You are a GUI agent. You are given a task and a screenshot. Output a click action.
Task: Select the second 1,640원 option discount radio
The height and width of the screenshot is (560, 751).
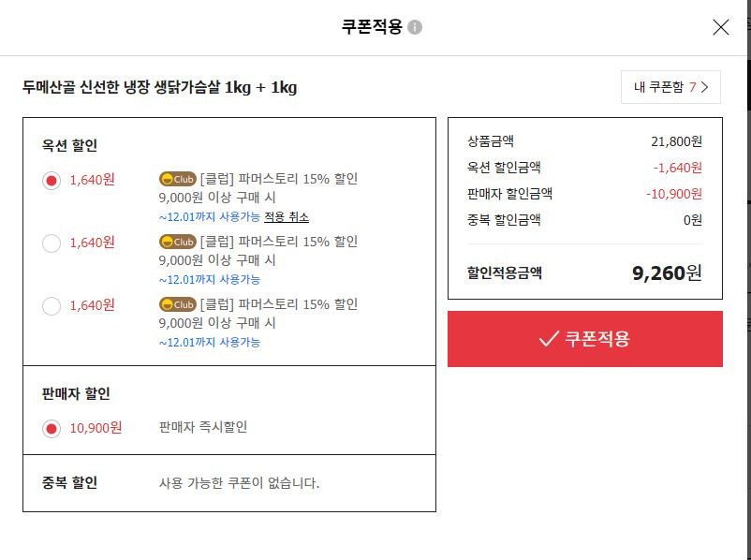point(52,243)
